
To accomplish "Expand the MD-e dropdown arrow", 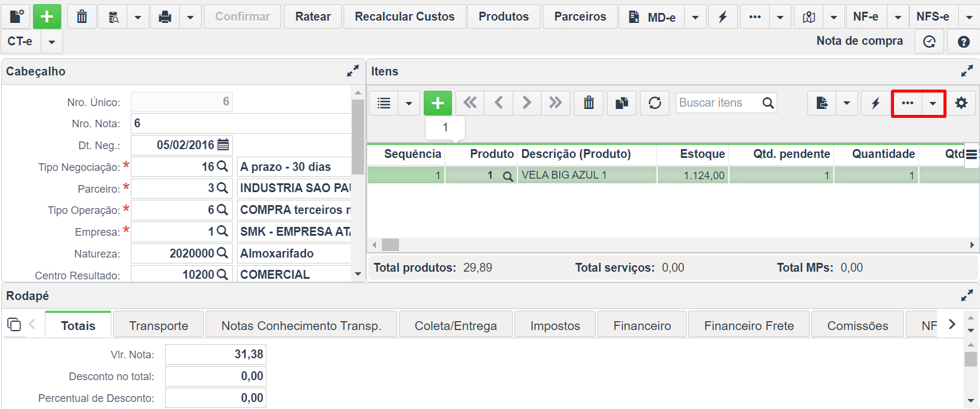I will coord(695,17).
